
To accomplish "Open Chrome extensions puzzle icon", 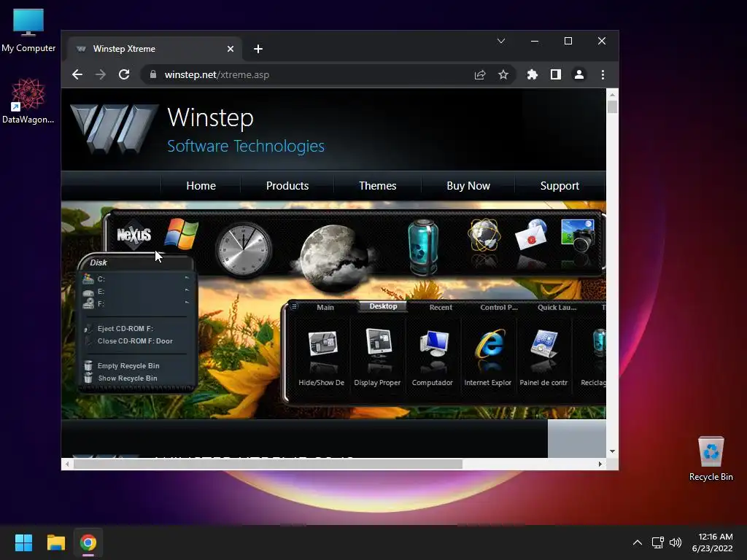I will click(x=532, y=75).
